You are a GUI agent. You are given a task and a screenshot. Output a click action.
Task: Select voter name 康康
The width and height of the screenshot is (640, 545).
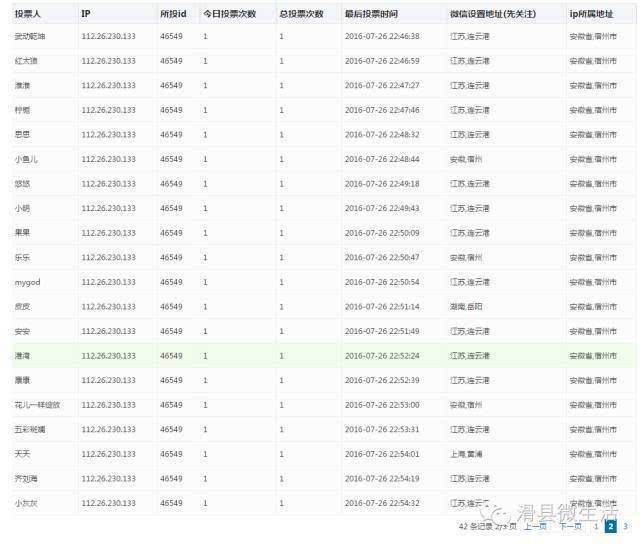[22, 380]
